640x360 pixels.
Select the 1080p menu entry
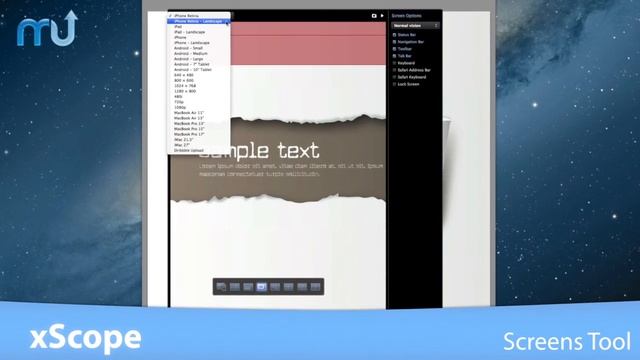tap(199, 107)
